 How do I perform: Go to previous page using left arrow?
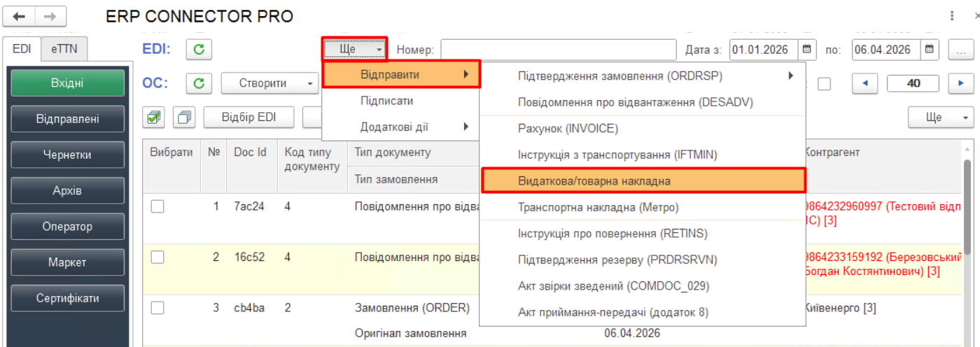point(865,83)
